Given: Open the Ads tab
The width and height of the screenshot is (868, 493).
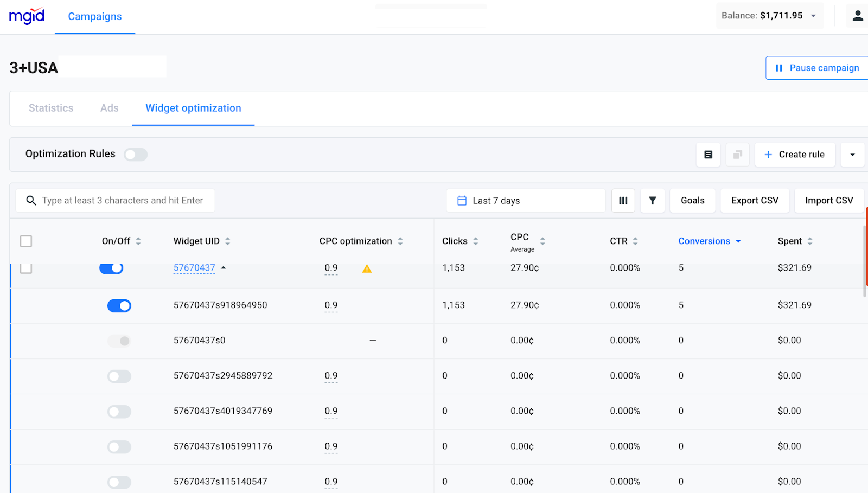Looking at the screenshot, I should pos(108,108).
